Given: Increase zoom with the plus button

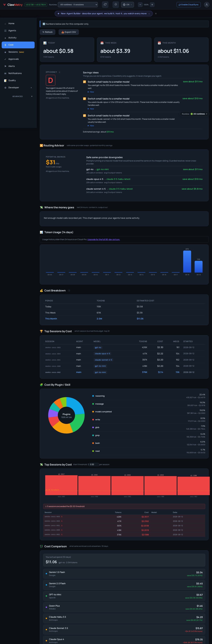Looking at the screenshot, I should [x=152, y=5].
